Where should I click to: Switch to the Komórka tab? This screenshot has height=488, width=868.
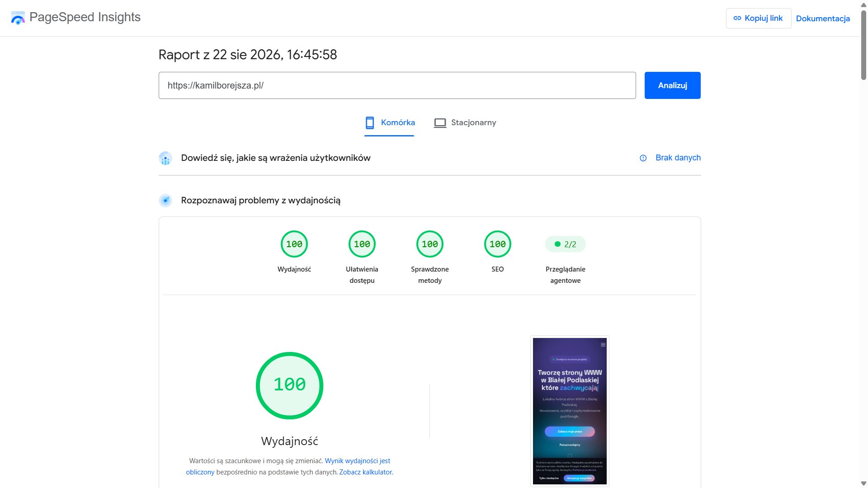(x=390, y=122)
